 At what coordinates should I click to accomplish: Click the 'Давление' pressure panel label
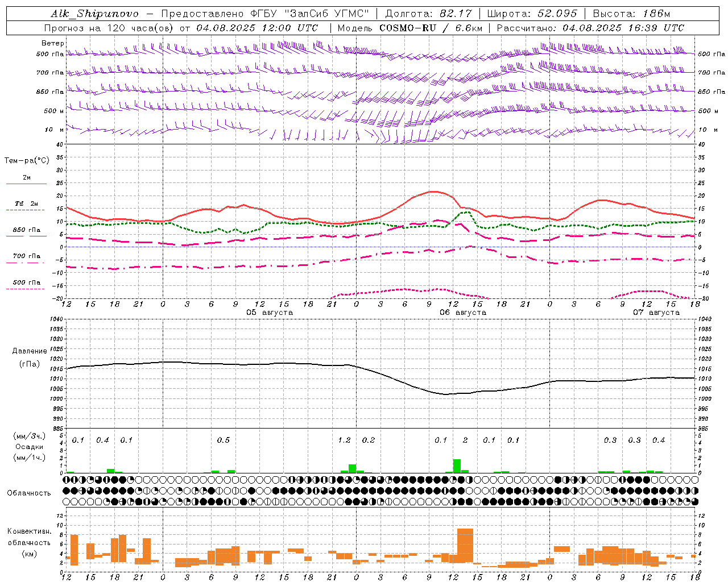click(30, 351)
